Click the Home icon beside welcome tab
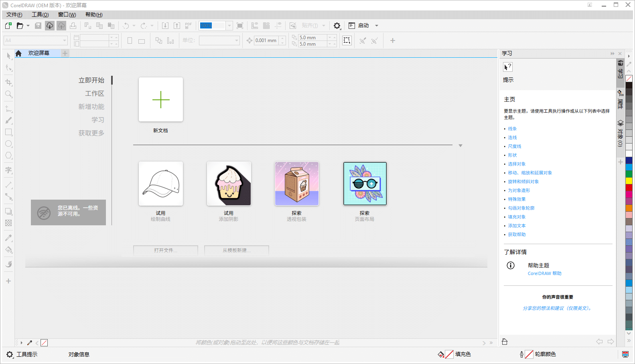Viewport: 635px width, 364px height. click(x=18, y=53)
